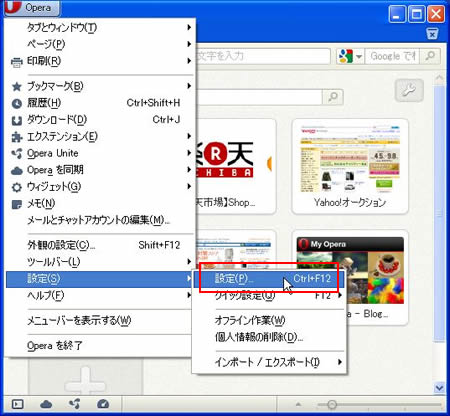
Task: Open the ヘルプ(F) submenu
Action: [x=100, y=296]
